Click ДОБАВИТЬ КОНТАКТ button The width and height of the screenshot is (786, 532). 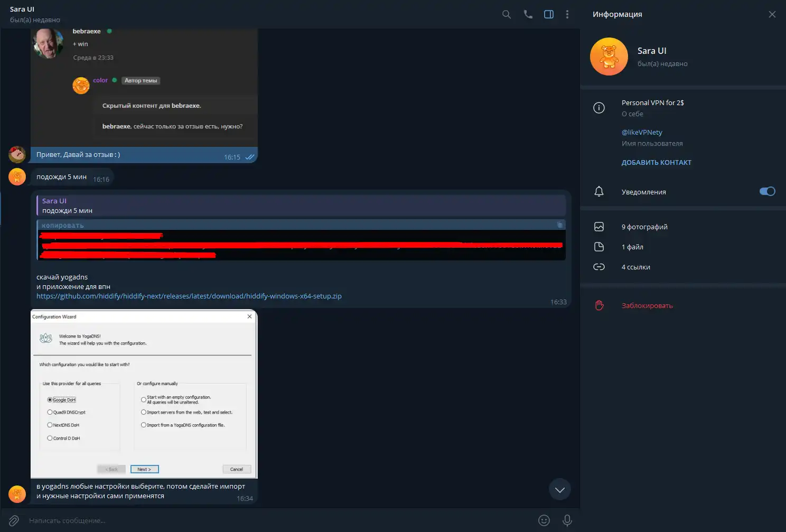(x=657, y=162)
